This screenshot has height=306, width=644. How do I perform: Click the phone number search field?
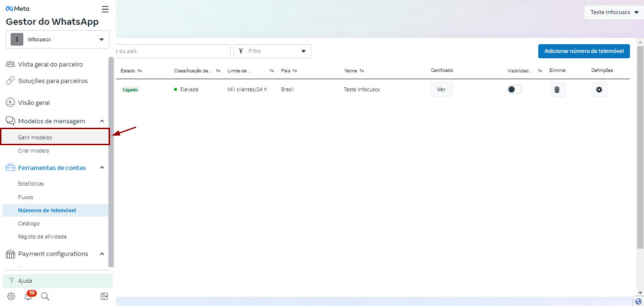point(172,51)
